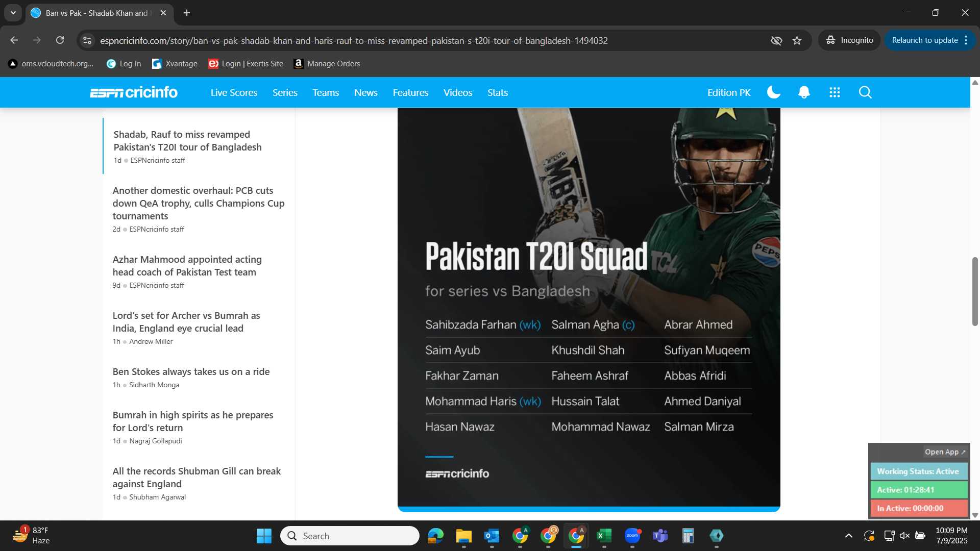Screen dimensions: 980x551
Task: Open the Features menu
Action: [x=410, y=92]
